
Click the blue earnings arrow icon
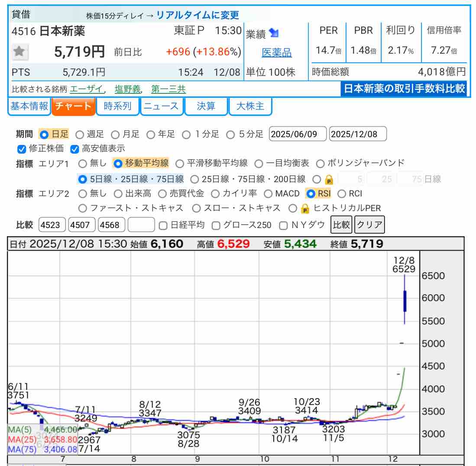coord(274,33)
